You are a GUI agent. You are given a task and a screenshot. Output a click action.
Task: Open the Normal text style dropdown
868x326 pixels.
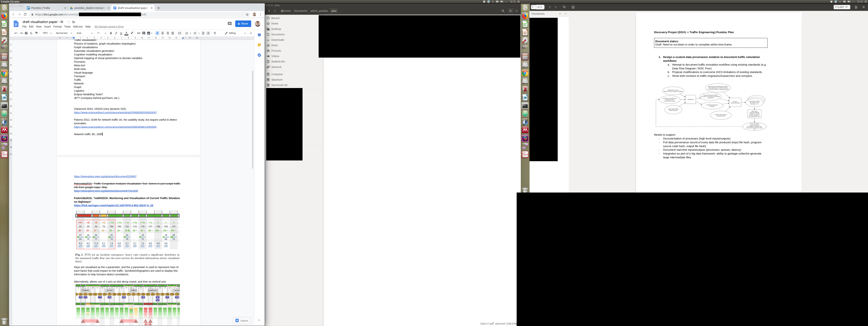click(x=64, y=33)
